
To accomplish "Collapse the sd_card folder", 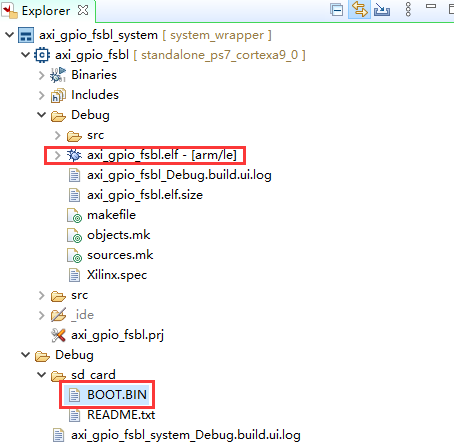I will (x=41, y=375).
